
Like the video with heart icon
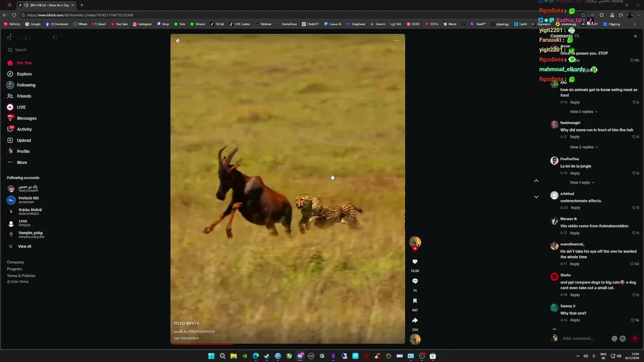coord(415,261)
